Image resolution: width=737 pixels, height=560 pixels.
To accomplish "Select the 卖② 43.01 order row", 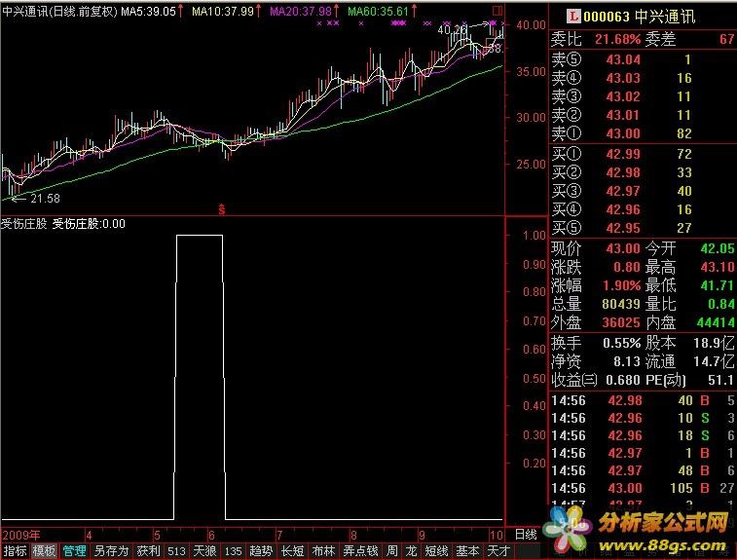I will pyautogui.click(x=642, y=115).
